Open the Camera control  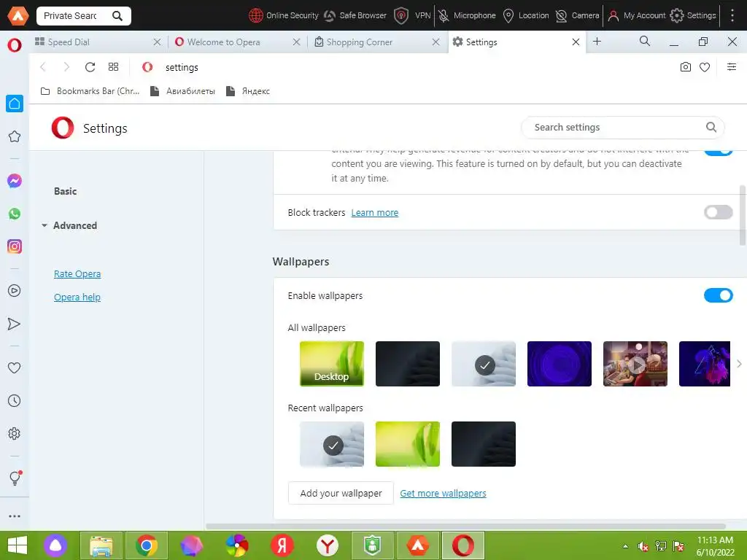pyautogui.click(x=578, y=16)
